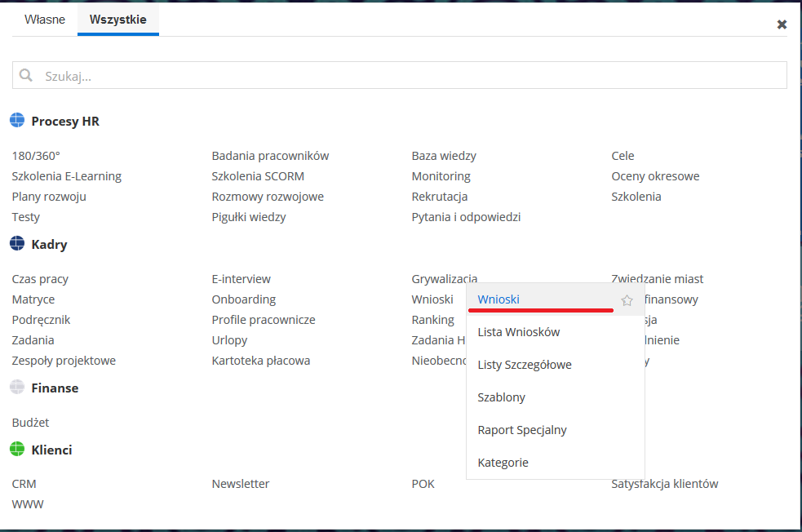The image size is (802, 532).
Task: Open the Budżet module
Action: tap(31, 423)
